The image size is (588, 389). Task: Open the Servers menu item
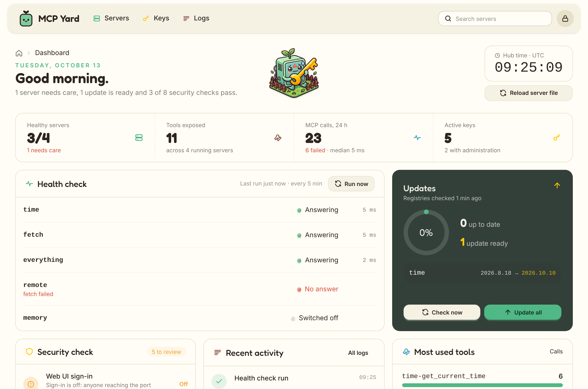111,18
